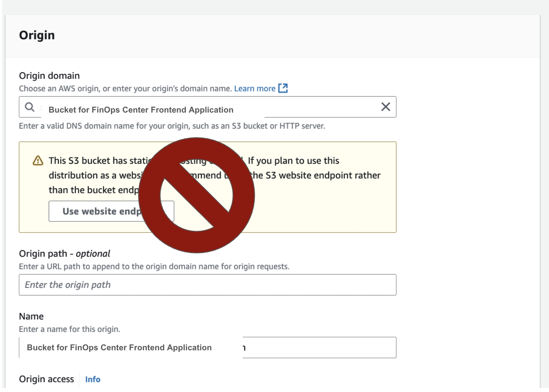Click the Origin path - optional label

(x=64, y=254)
